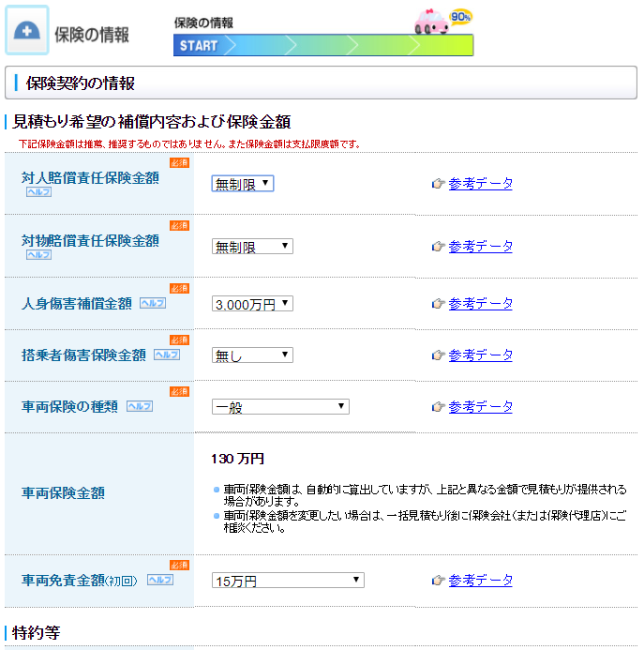Expand the 車両免責金額 dropdown showing 15万円

(x=288, y=581)
